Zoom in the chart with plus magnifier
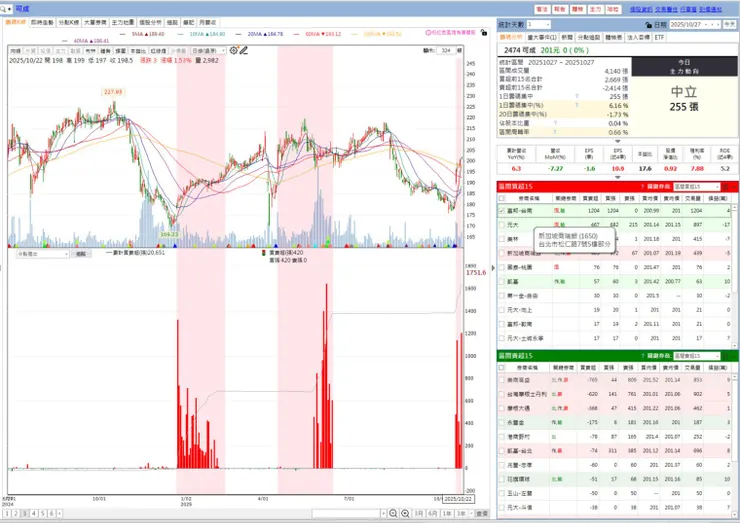The height and width of the screenshot is (523, 740). tap(405, 514)
